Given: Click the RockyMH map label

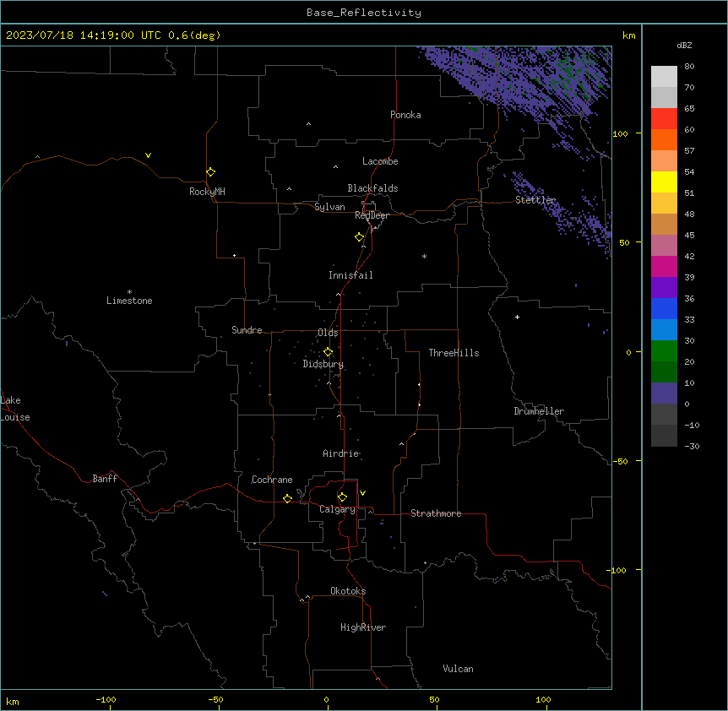Looking at the screenshot, I should (x=207, y=192).
